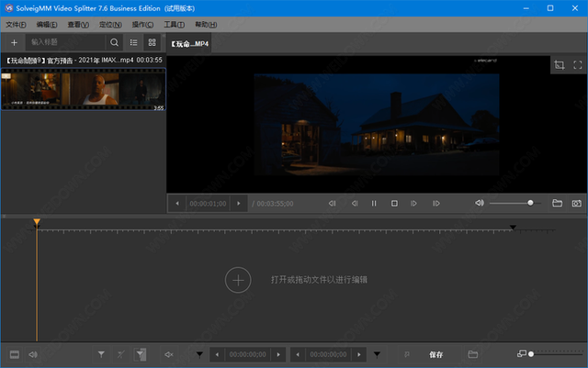
Task: Open the 工具(T) menu
Action: [174, 25]
